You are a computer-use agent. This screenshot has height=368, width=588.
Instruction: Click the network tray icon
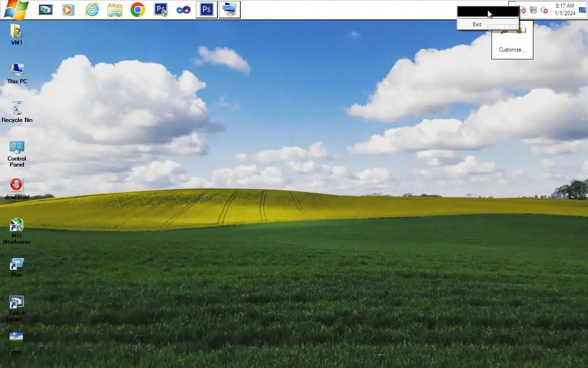[533, 10]
